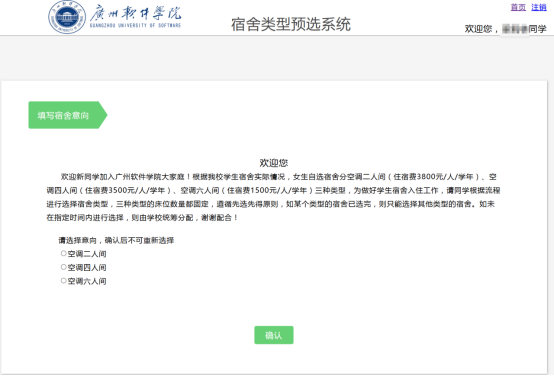Screen dimensions: 554x376
Task: Click the 欢迎您 greeting with student name
Action: click(505, 29)
